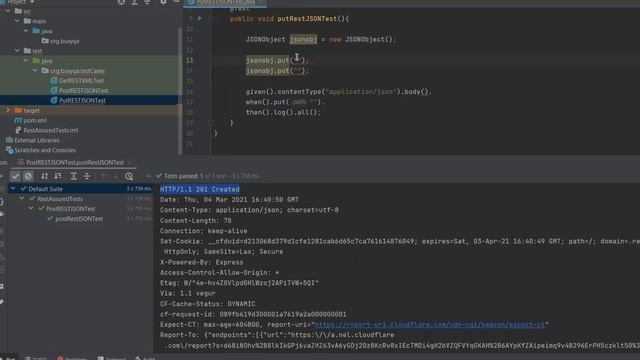Click pin tab icon in Run sidebar

pyautogui.click(x=2, y=302)
